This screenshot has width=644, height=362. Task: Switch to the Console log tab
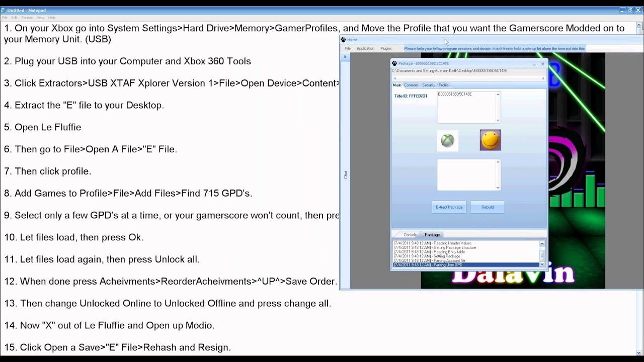click(410, 235)
